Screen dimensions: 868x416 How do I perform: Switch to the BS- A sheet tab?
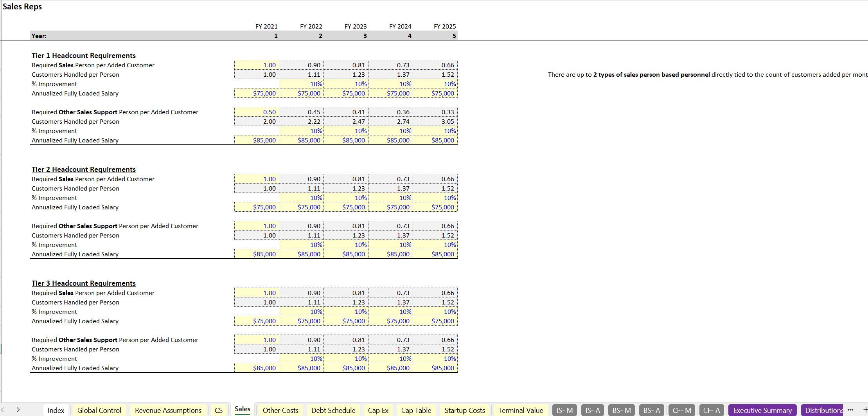(652, 410)
